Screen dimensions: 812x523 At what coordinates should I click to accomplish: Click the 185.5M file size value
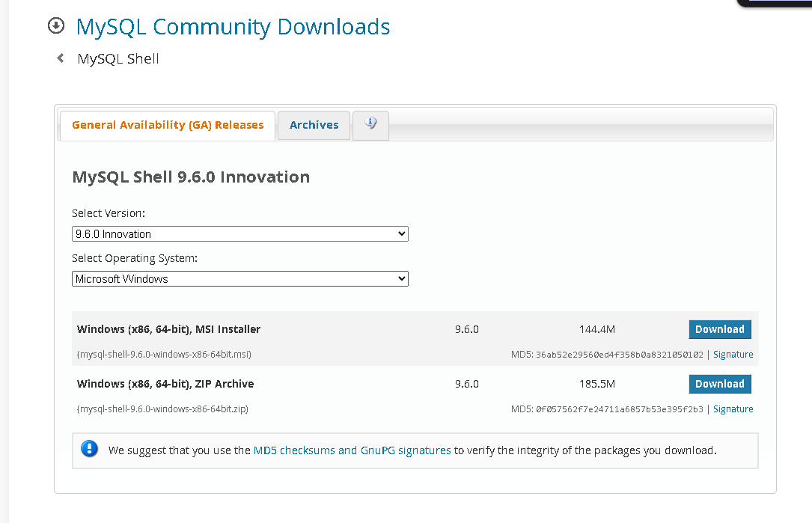click(597, 384)
